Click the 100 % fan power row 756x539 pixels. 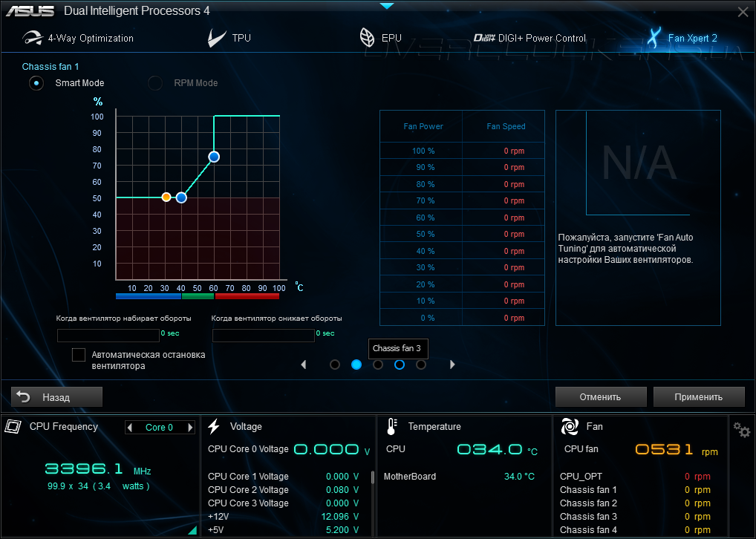pyautogui.click(x=462, y=151)
